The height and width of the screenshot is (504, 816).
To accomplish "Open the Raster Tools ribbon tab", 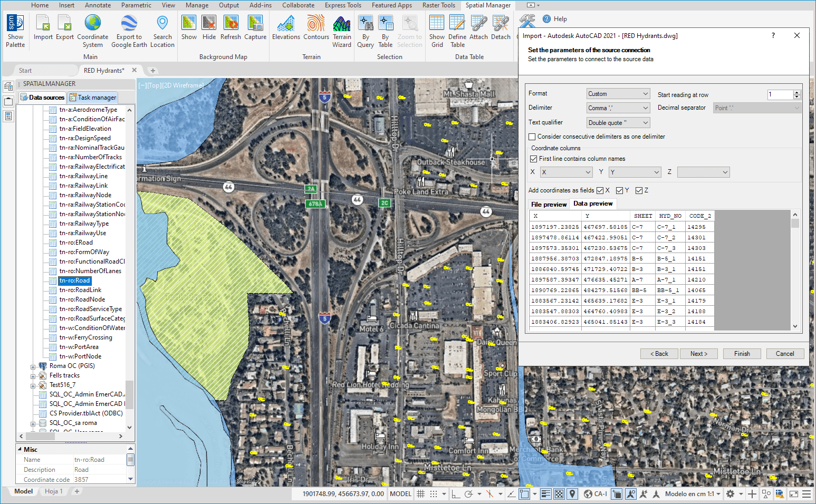I will coord(438,5).
